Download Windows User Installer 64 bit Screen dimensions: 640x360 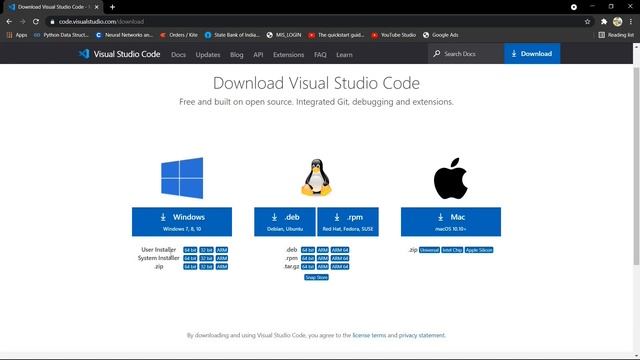tap(190, 250)
